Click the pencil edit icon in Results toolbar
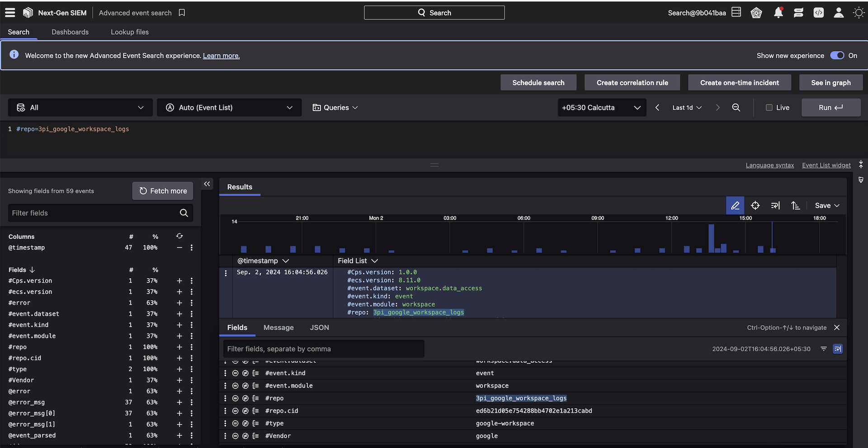The width and height of the screenshot is (868, 448). coord(735,205)
